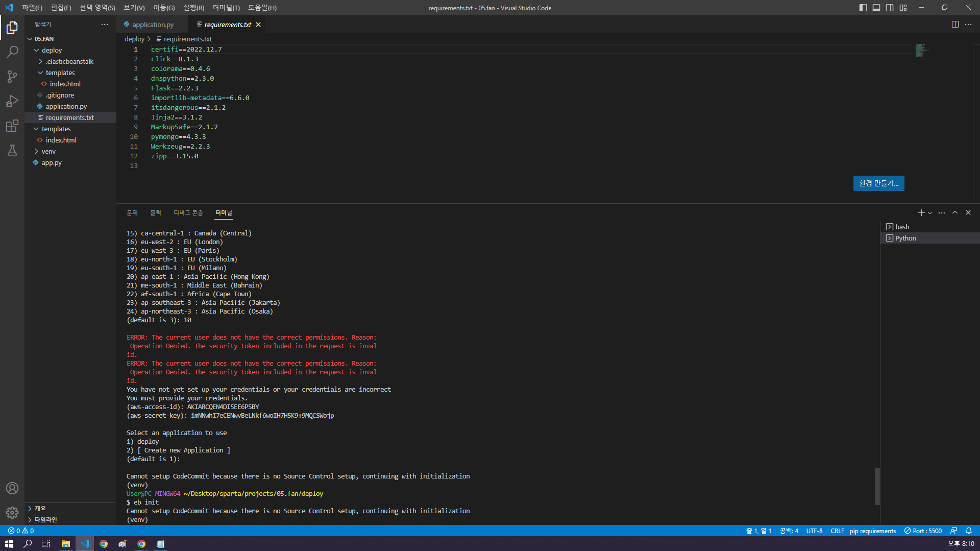Open Source Control view
This screenshot has width=980, height=551.
(12, 76)
